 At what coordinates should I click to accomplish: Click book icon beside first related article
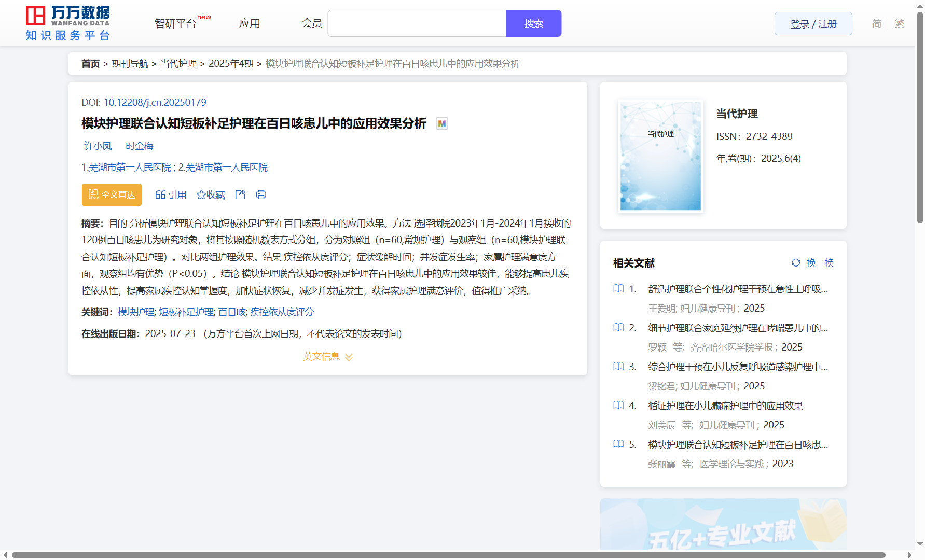pyautogui.click(x=618, y=289)
